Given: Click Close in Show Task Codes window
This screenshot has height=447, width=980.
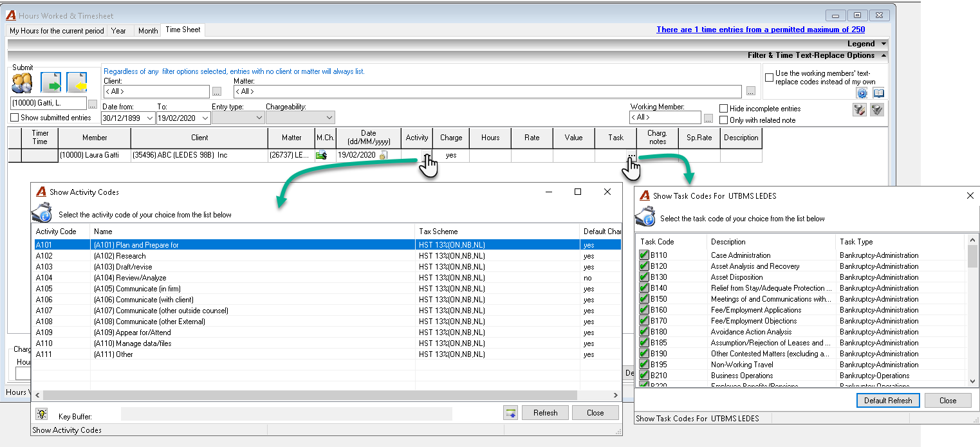Looking at the screenshot, I should coord(947,401).
